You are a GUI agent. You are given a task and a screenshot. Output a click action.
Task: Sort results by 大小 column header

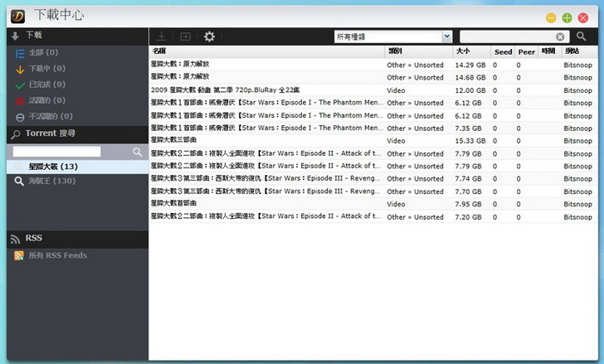pos(462,51)
